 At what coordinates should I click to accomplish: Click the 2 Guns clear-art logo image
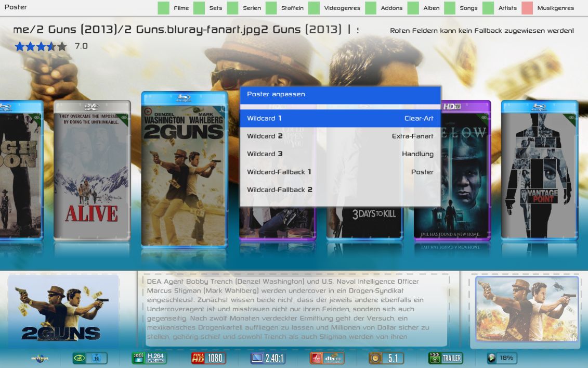tap(63, 313)
